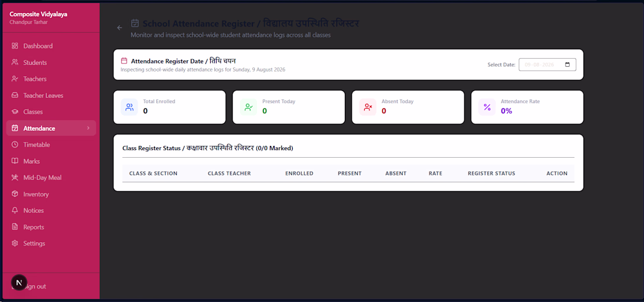This screenshot has height=302, width=644.
Task: Click the Mid-Day Meal utensils icon
Action: 15,178
